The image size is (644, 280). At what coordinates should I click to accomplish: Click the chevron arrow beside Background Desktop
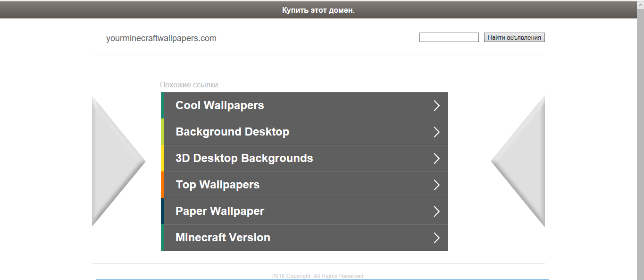[436, 132]
